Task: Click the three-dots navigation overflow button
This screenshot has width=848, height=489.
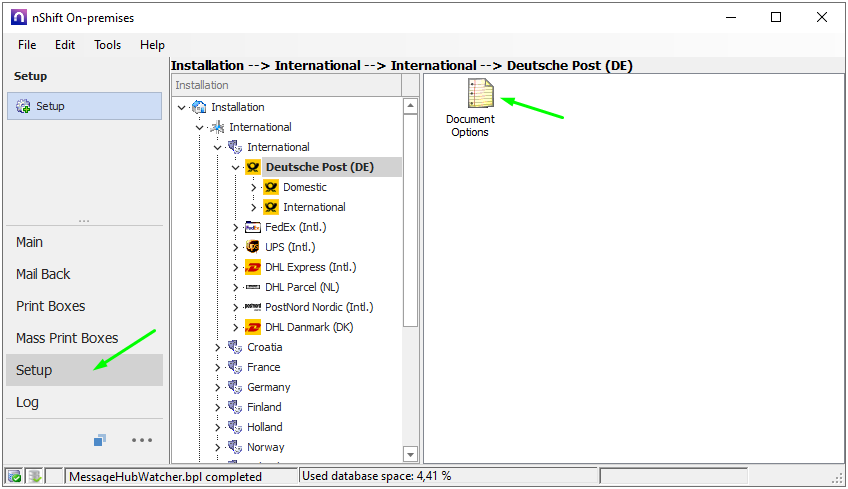Action: [x=142, y=440]
